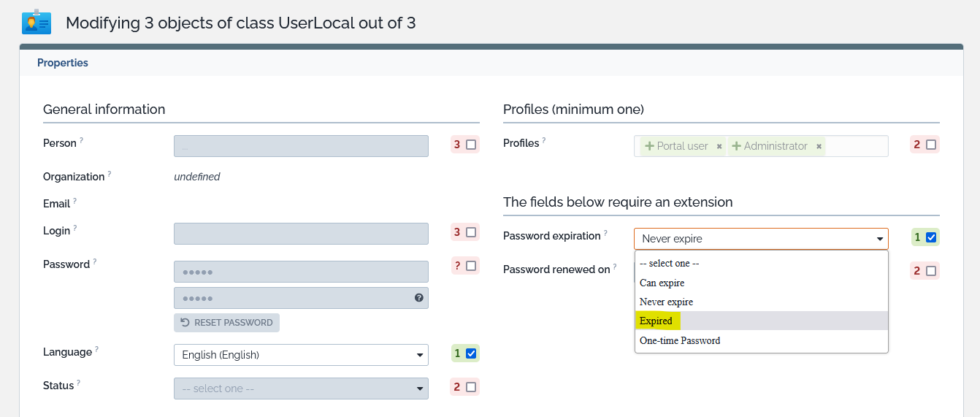Click the Login input field

click(x=301, y=234)
